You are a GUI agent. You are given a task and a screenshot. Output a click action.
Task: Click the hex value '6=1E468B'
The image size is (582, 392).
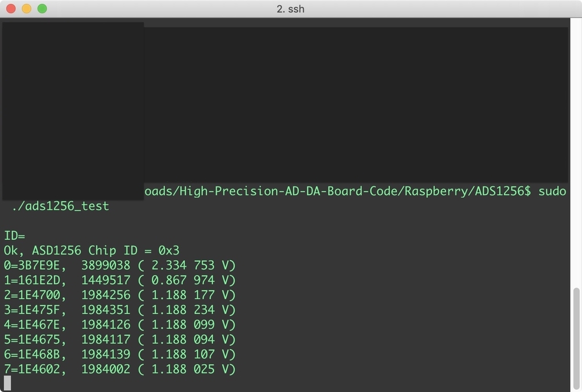click(32, 354)
